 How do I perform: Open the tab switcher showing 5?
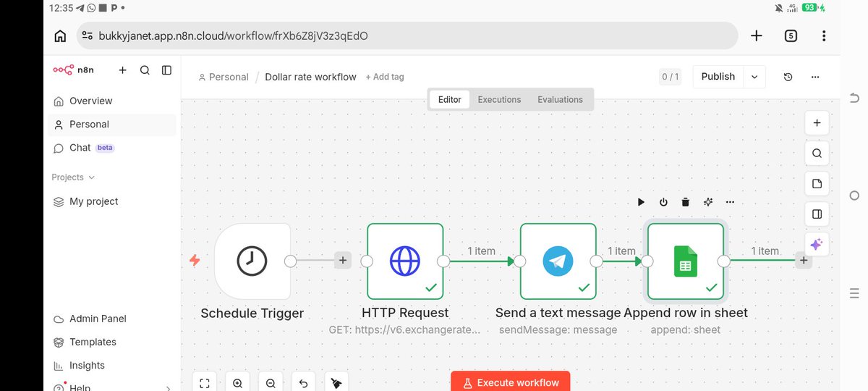[791, 35]
